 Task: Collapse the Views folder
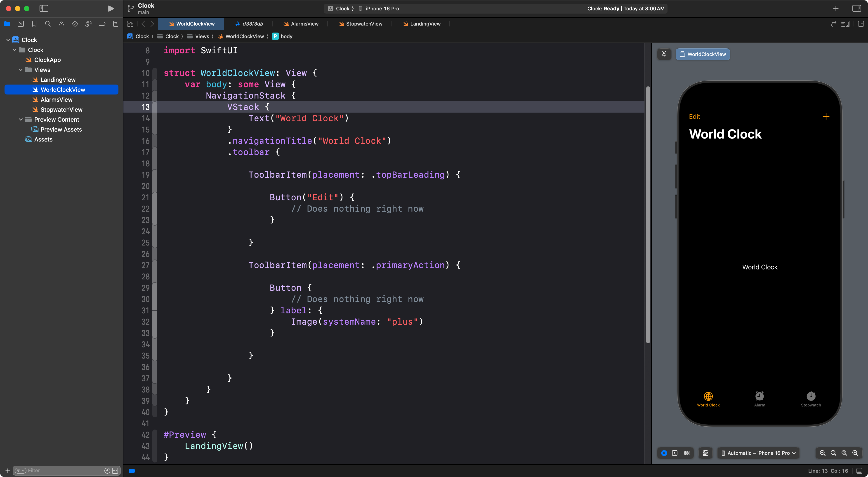(21, 70)
